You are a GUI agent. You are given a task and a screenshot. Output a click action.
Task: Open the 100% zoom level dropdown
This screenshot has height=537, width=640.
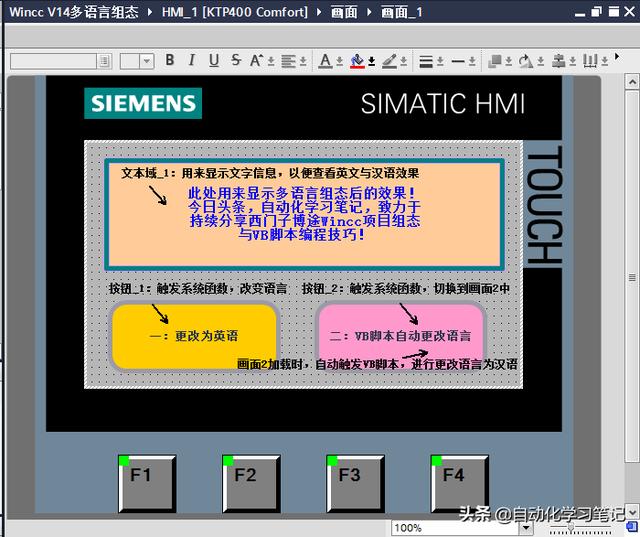pyautogui.click(x=525, y=528)
